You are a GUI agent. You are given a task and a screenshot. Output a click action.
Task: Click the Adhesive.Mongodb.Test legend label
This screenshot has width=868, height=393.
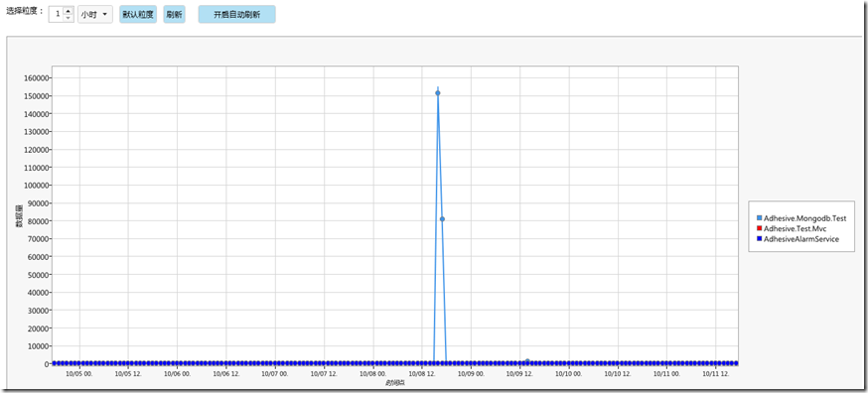point(804,218)
